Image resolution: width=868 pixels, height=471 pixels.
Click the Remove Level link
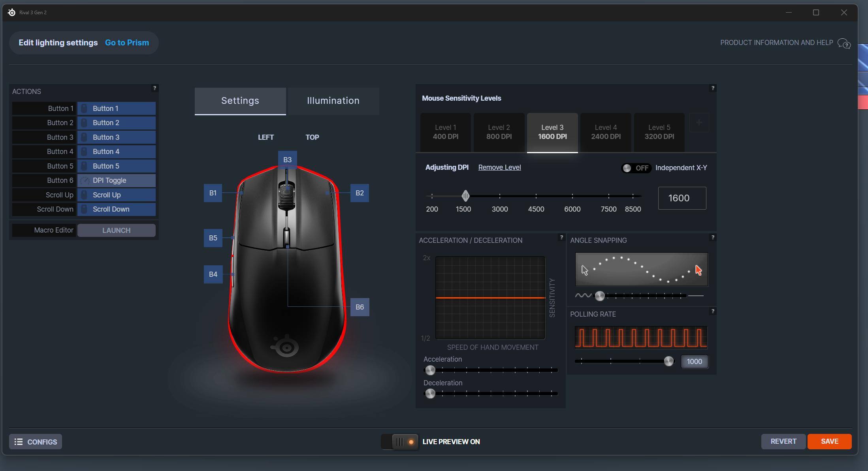[499, 167]
